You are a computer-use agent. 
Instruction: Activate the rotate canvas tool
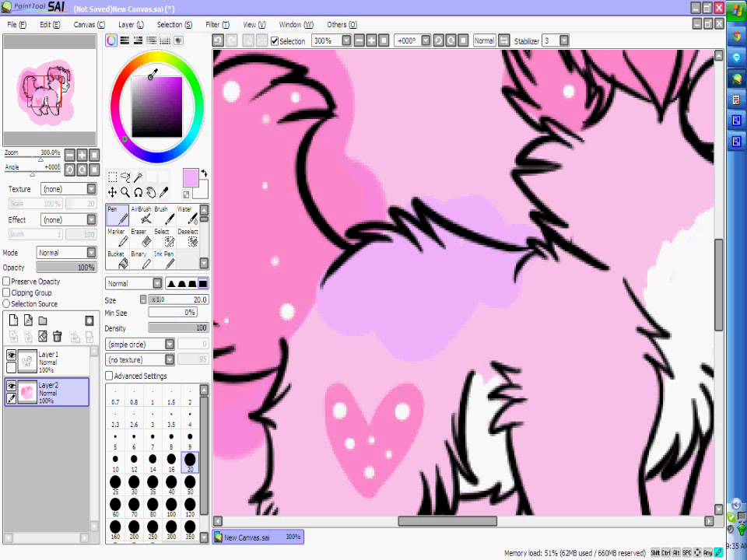[139, 192]
